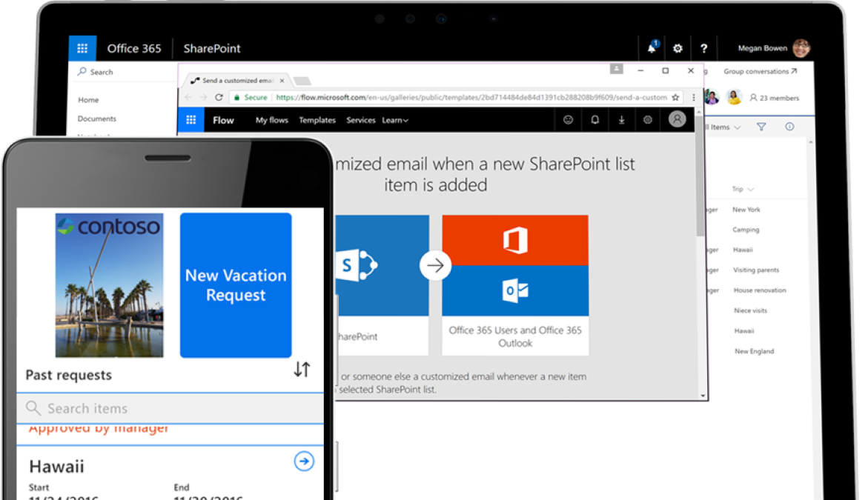This screenshot has width=868, height=500.
Task: Click the list information circle icon
Action: (x=789, y=127)
